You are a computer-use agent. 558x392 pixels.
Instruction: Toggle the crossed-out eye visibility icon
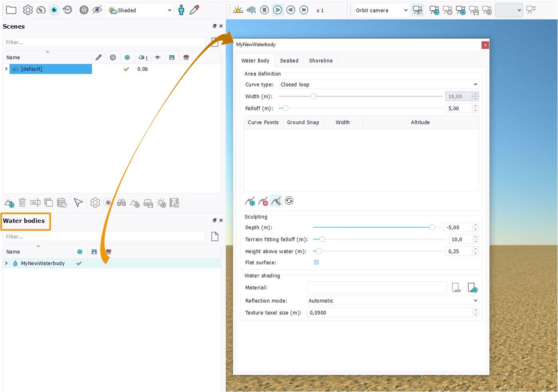click(x=97, y=10)
